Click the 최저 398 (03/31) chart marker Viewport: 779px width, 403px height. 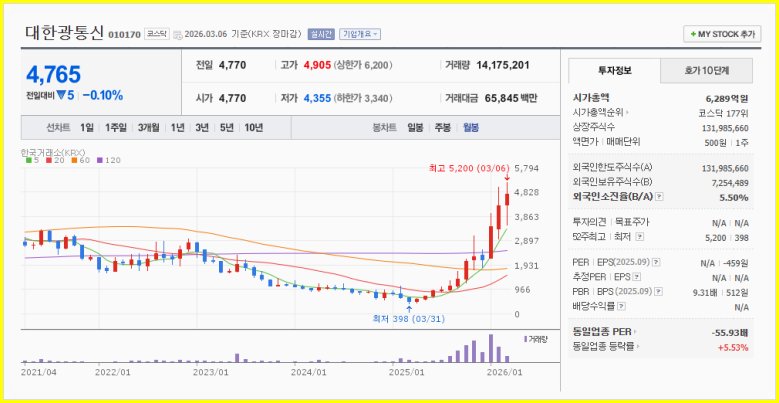[408, 319]
